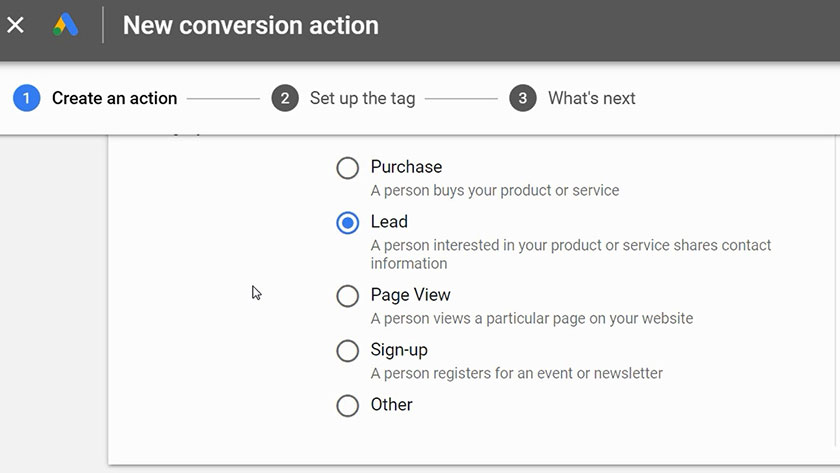Click the 'Other' option label text

pyautogui.click(x=391, y=404)
